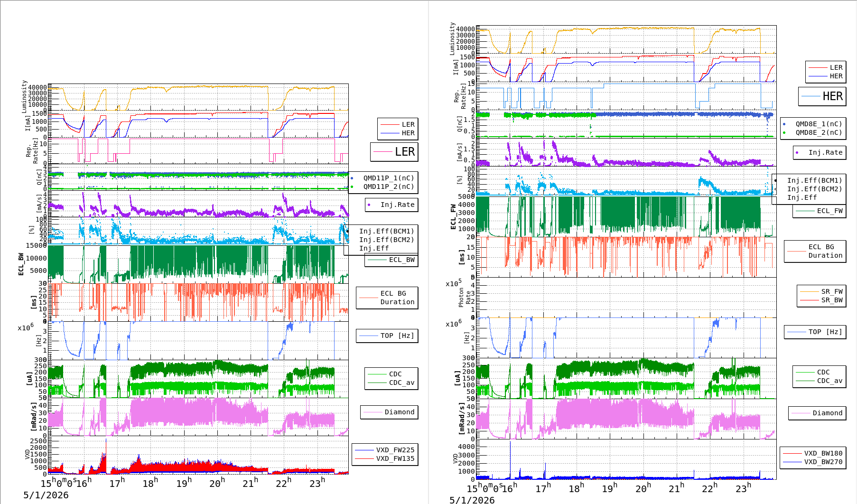Screen dimensions: 857x504
Task: Click Luminosity axis label in HER panel
Action: point(452,38)
